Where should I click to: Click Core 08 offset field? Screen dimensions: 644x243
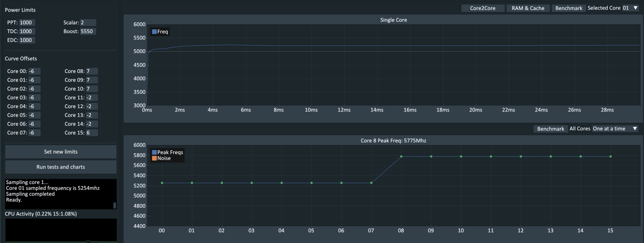tap(91, 71)
